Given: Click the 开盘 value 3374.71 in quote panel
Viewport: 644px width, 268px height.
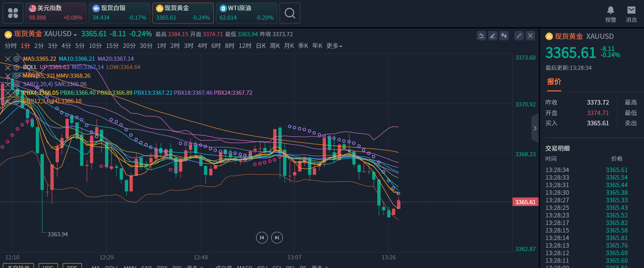Looking at the screenshot, I should tap(598, 113).
